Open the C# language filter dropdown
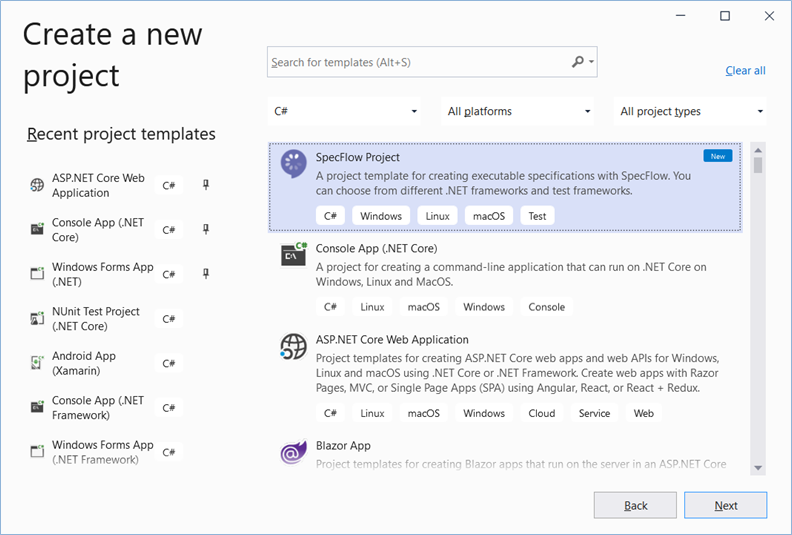Viewport: 792px width, 535px height. [344, 111]
